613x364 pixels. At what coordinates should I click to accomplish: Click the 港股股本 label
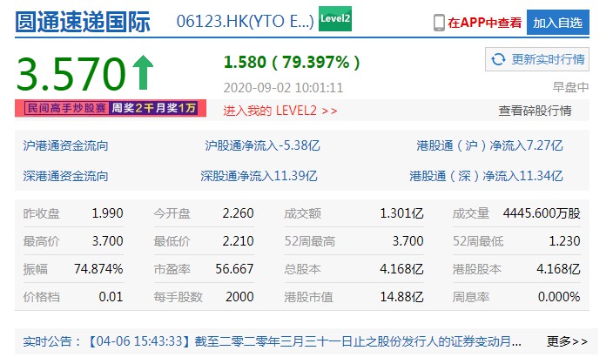pos(477,269)
